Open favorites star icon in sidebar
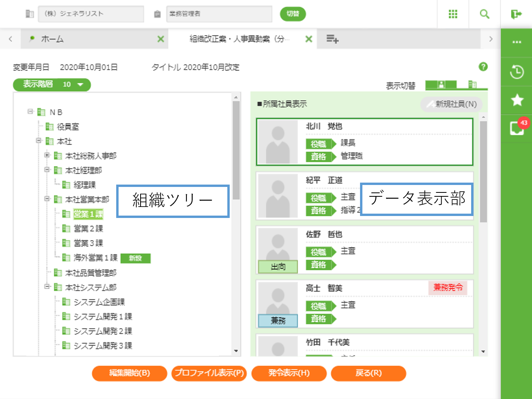Image resolution: width=532 pixels, height=399 pixels. click(x=517, y=100)
